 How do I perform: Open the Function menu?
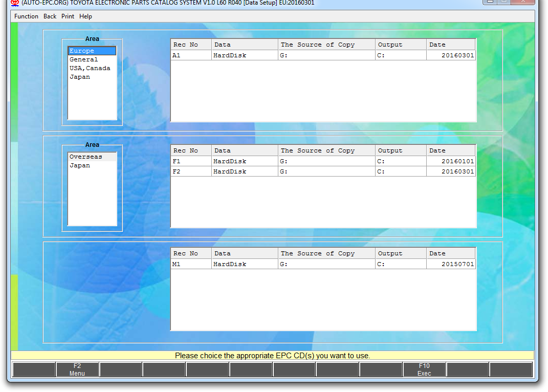[26, 16]
